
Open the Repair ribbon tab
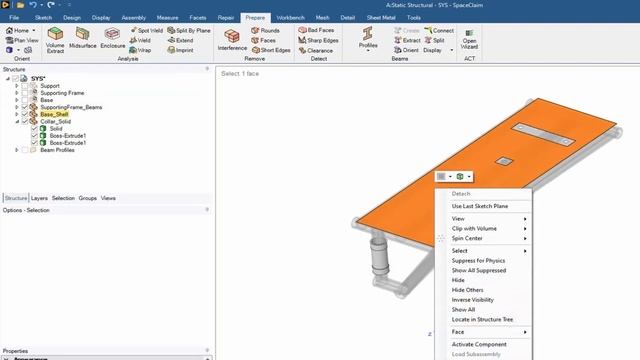[226, 18]
